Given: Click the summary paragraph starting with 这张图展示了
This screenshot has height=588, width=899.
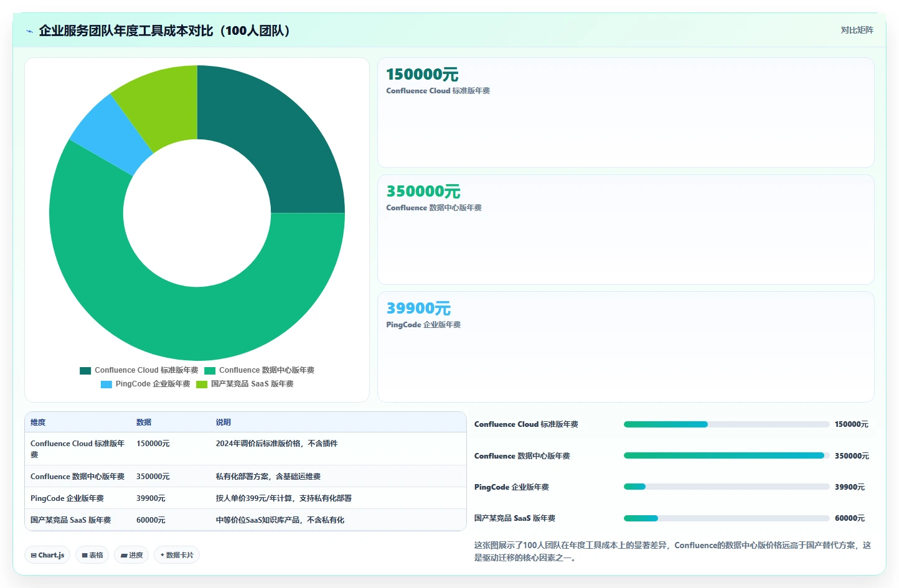Looking at the screenshot, I should pyautogui.click(x=672, y=551).
